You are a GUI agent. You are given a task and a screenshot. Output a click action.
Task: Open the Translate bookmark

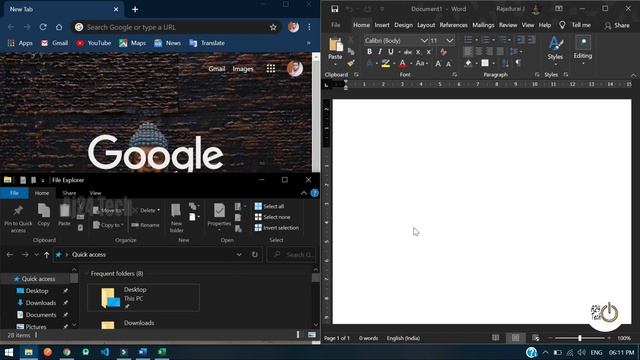point(207,43)
